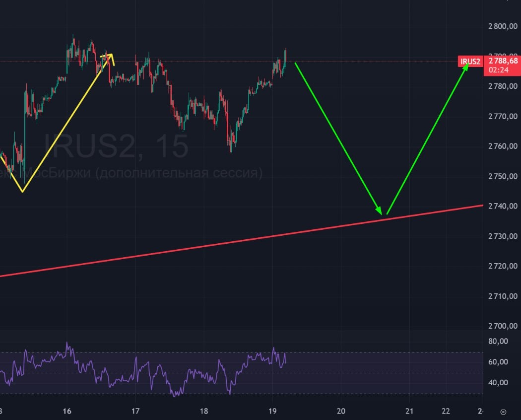The image size is (521, 420).
Task: Click the IRUS2 price label tag
Action: 470,61
